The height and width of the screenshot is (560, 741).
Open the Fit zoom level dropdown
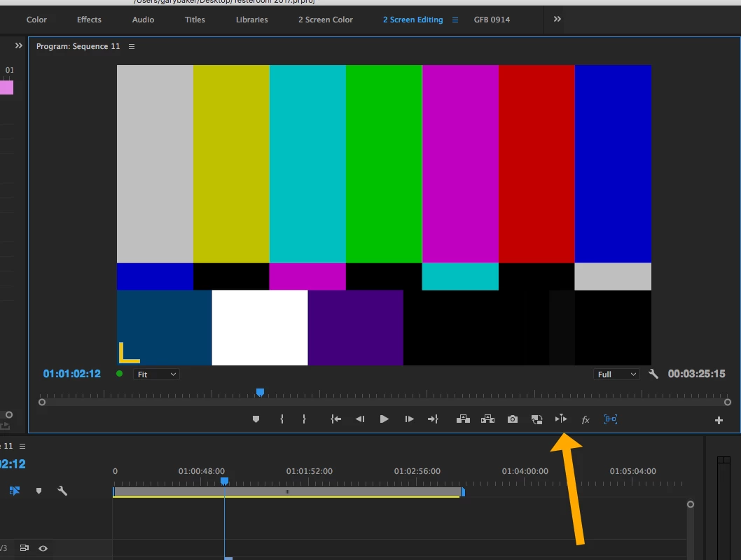coord(156,374)
